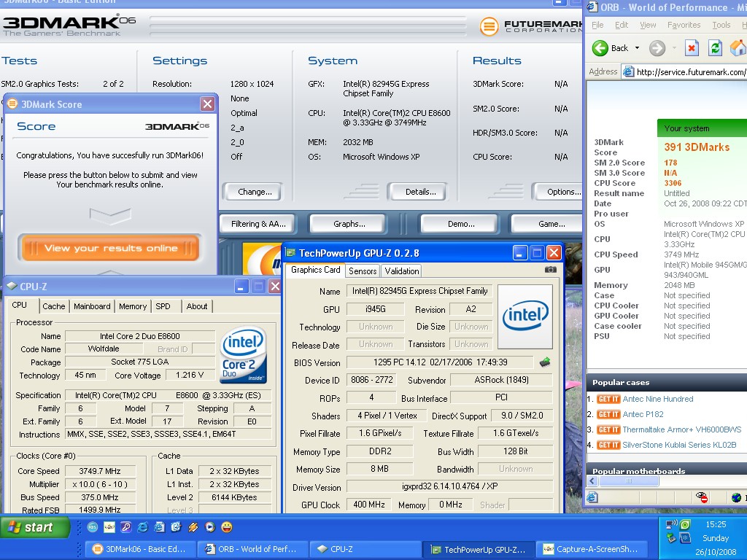Click the GPU-Z Name field value
This screenshot has height=560, width=747.
419,291
